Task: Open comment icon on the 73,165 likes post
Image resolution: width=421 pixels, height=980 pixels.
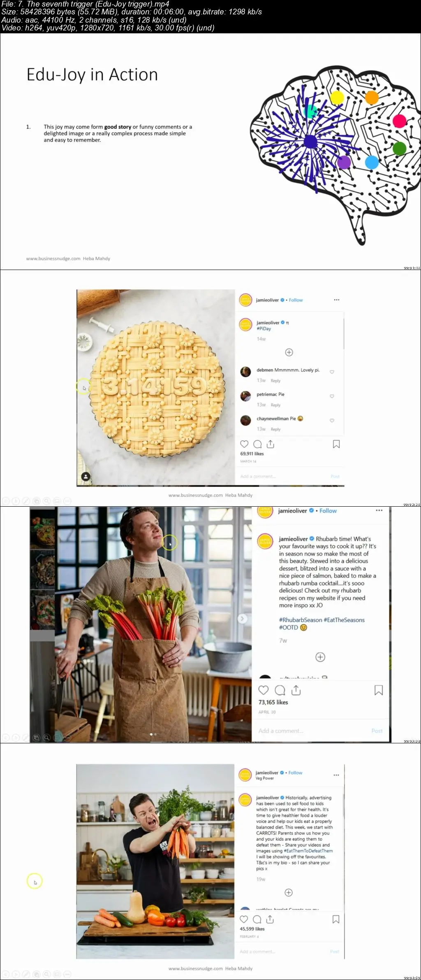Action: 280,690
